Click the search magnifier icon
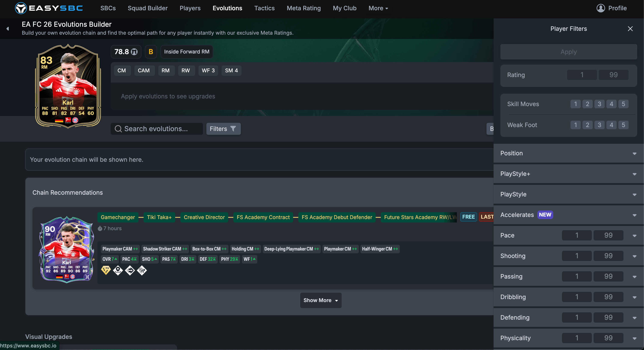This screenshot has height=350, width=644. (118, 129)
